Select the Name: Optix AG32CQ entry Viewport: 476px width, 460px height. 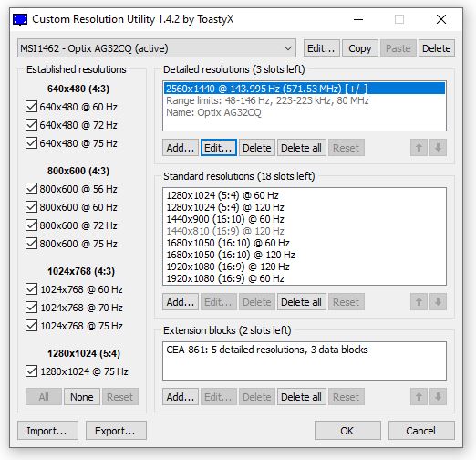(x=305, y=112)
